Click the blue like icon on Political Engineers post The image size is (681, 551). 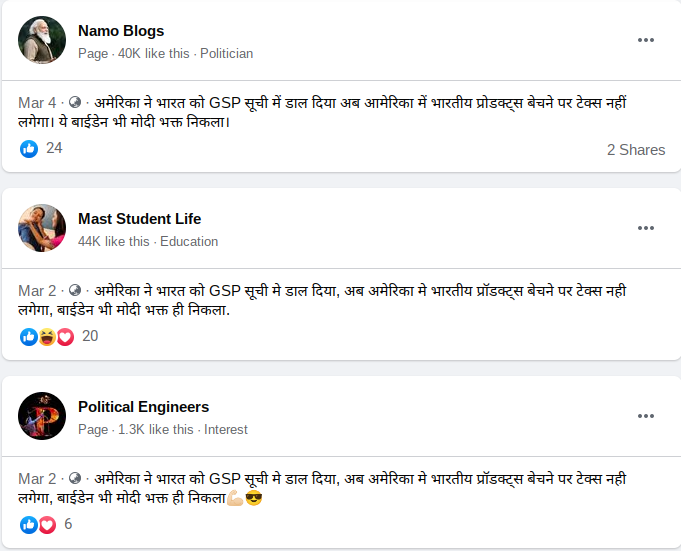pyautogui.click(x=29, y=525)
